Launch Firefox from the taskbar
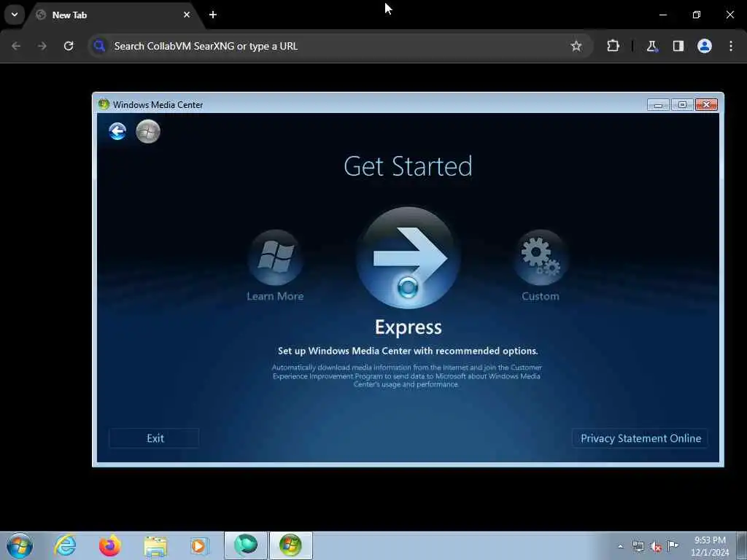This screenshot has height=560, width=747. 109,545
